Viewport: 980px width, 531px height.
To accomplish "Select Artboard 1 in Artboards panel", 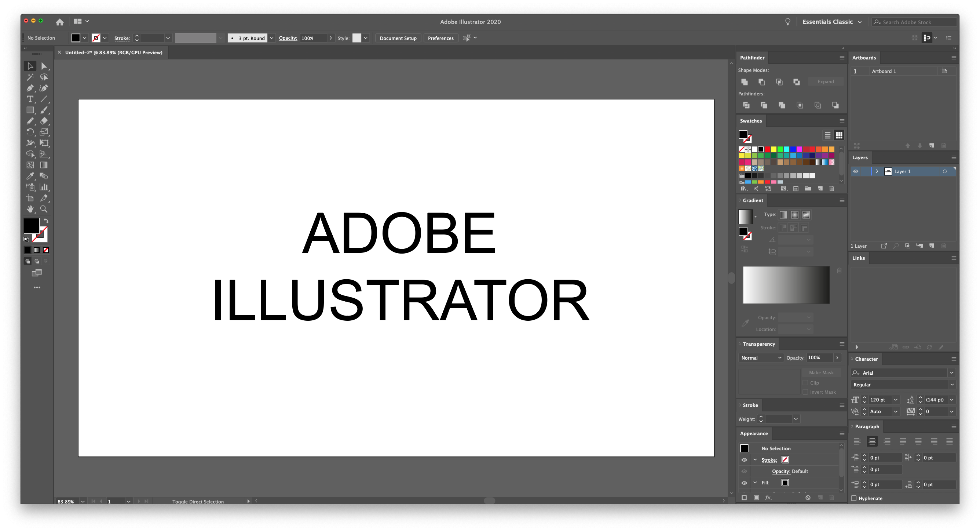I will [903, 71].
